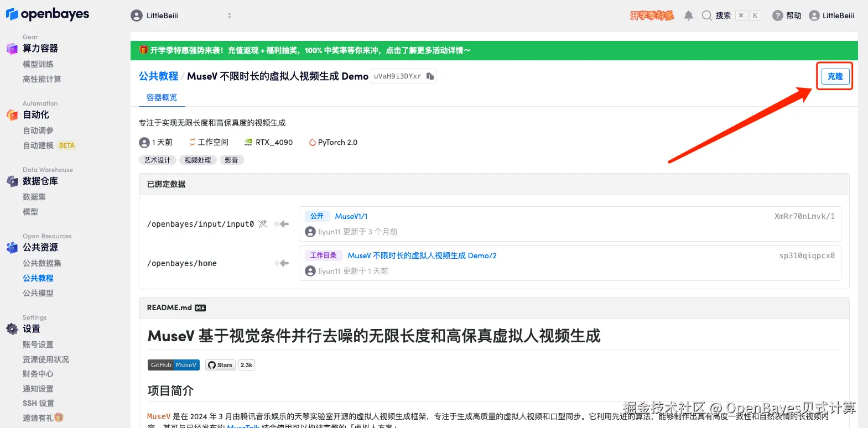
Task: Click the 公开 badge on MuseV1/1
Action: (x=317, y=216)
